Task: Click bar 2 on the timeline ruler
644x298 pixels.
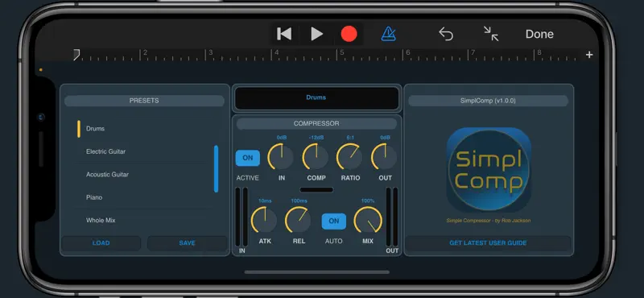Action: click(143, 54)
